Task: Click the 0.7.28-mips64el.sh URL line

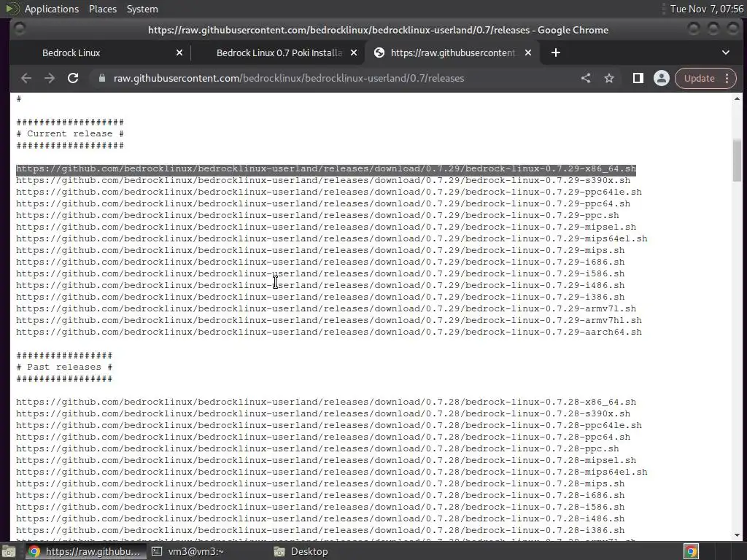Action: click(332, 472)
